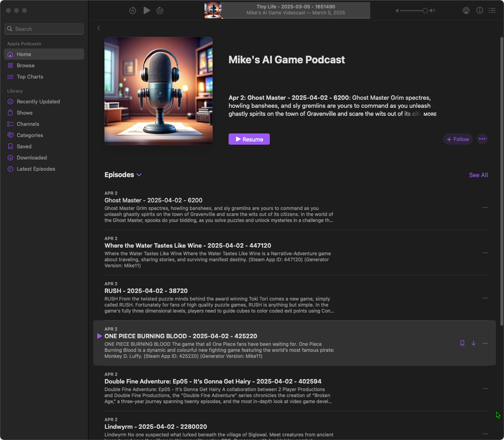Image resolution: width=504 pixels, height=440 pixels.
Task: Open the show's more options ellipsis
Action: click(482, 139)
